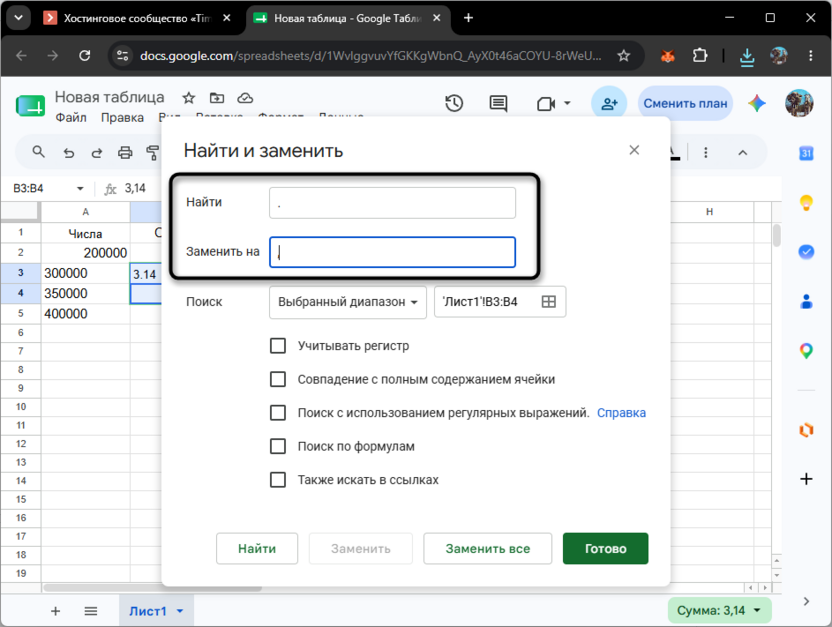Open the 'Справка' regex help link

tap(621, 413)
